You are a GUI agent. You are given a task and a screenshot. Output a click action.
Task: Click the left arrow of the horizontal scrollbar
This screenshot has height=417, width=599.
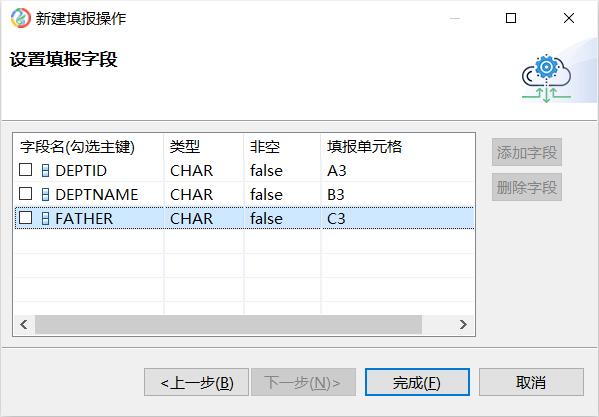click(24, 325)
